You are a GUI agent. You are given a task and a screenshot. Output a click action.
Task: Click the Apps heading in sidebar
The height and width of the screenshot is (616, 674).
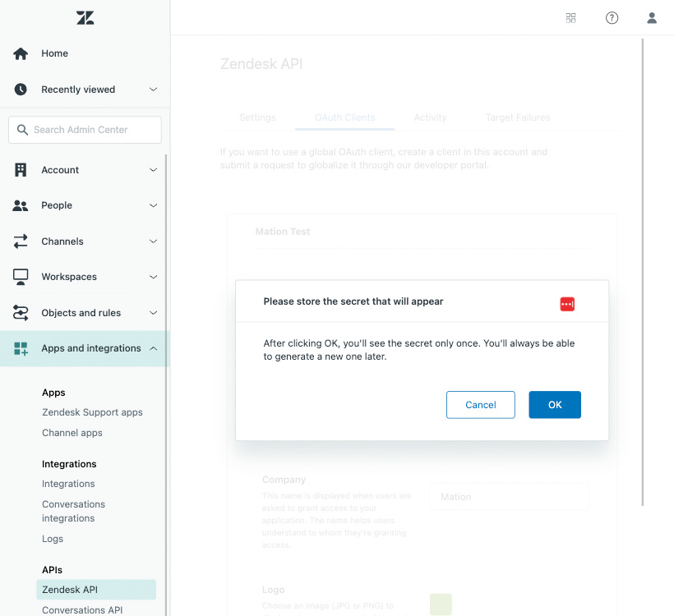click(x=53, y=393)
